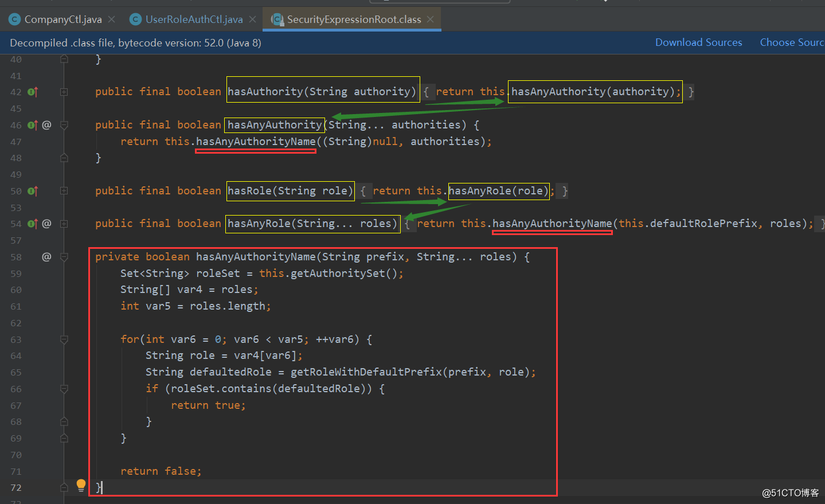Expand the folded hasRole method on line 50
The width and height of the screenshot is (825, 504).
(x=64, y=191)
